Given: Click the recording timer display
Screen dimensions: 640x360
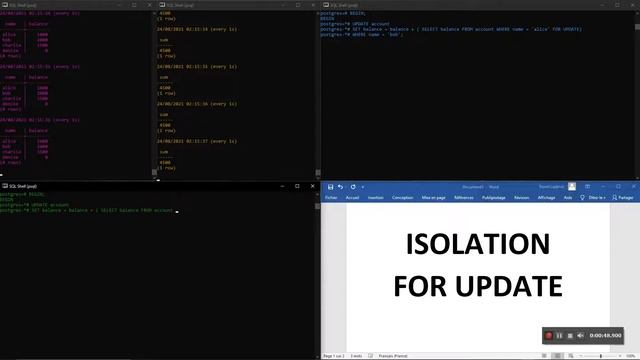Looking at the screenshot, I should [605, 336].
